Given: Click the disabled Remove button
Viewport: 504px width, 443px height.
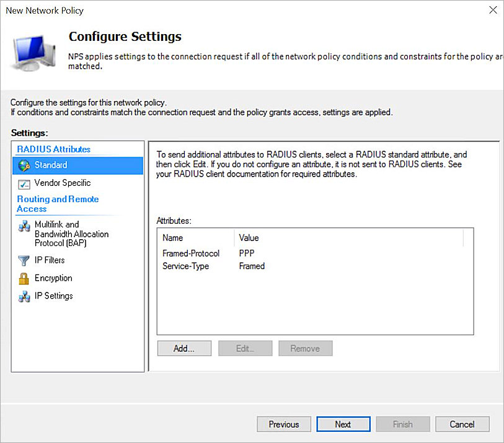Looking at the screenshot, I should [x=305, y=348].
